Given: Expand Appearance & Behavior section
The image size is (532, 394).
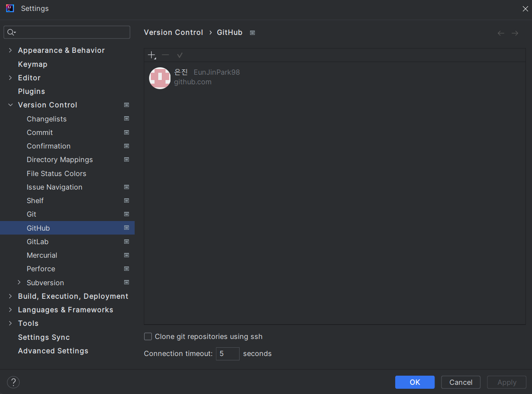Looking at the screenshot, I should (x=10, y=50).
